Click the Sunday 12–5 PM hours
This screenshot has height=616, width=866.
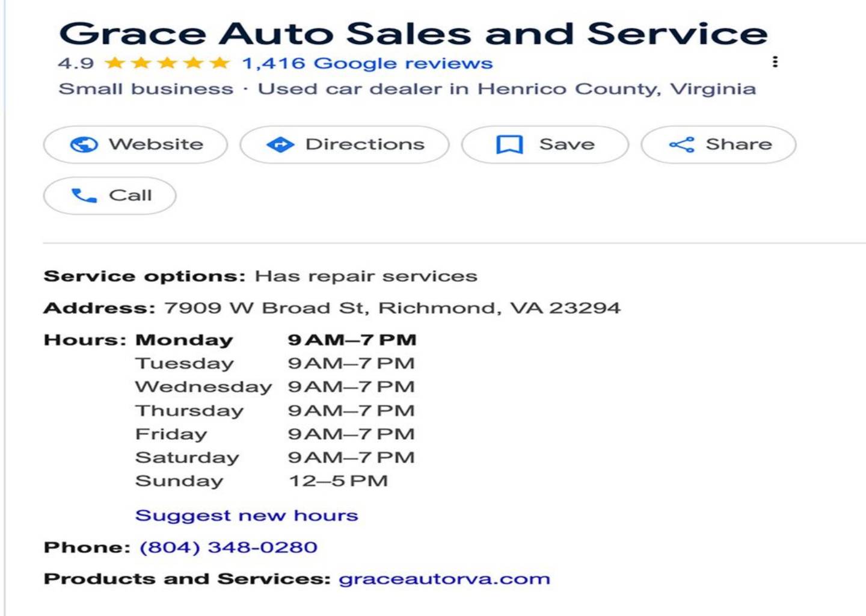[x=338, y=481]
